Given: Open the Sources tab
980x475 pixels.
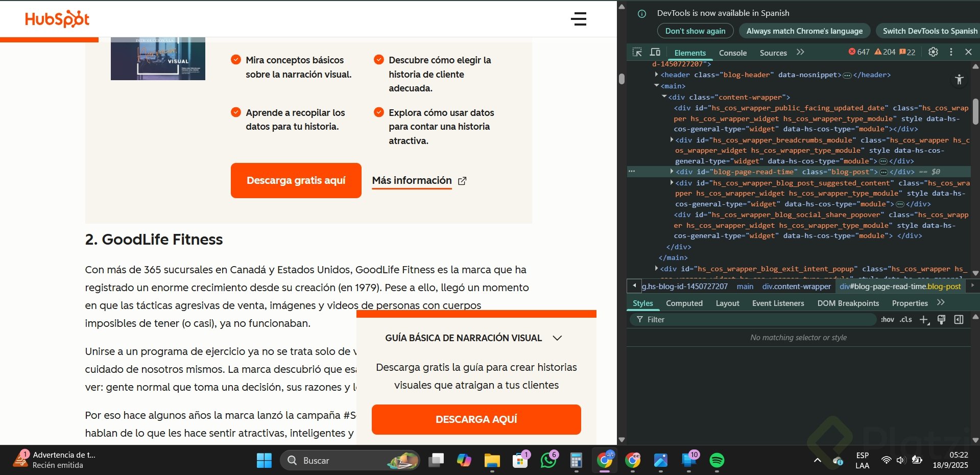Looking at the screenshot, I should 773,53.
